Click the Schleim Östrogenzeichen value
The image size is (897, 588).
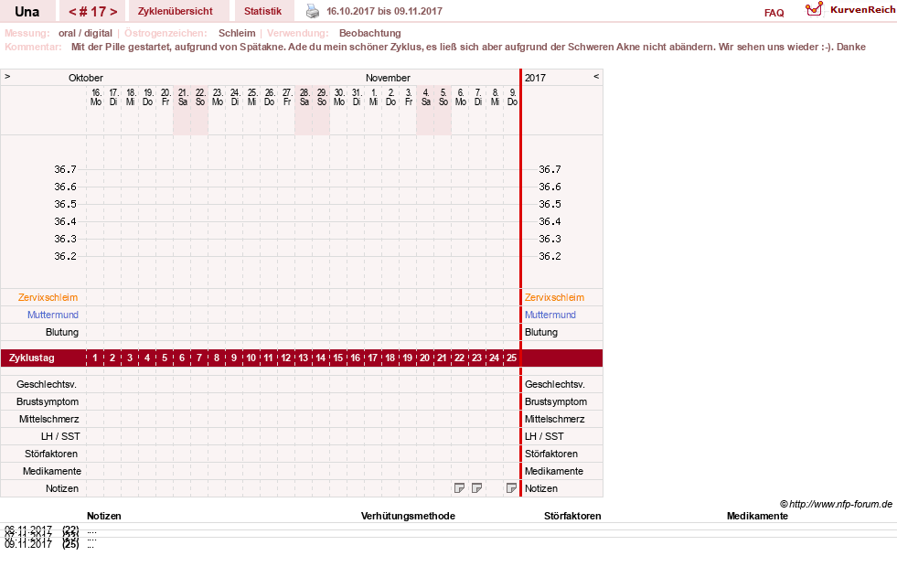(x=237, y=33)
